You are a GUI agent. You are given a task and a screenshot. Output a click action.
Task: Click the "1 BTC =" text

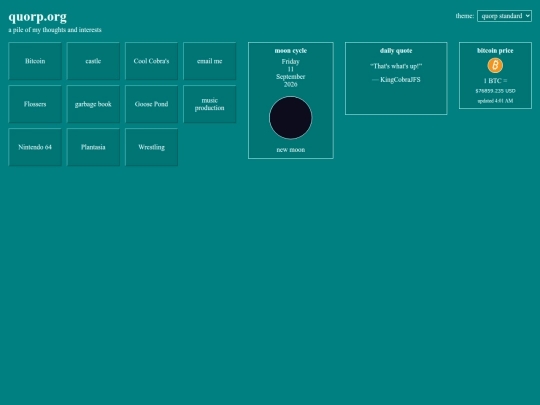[495, 81]
